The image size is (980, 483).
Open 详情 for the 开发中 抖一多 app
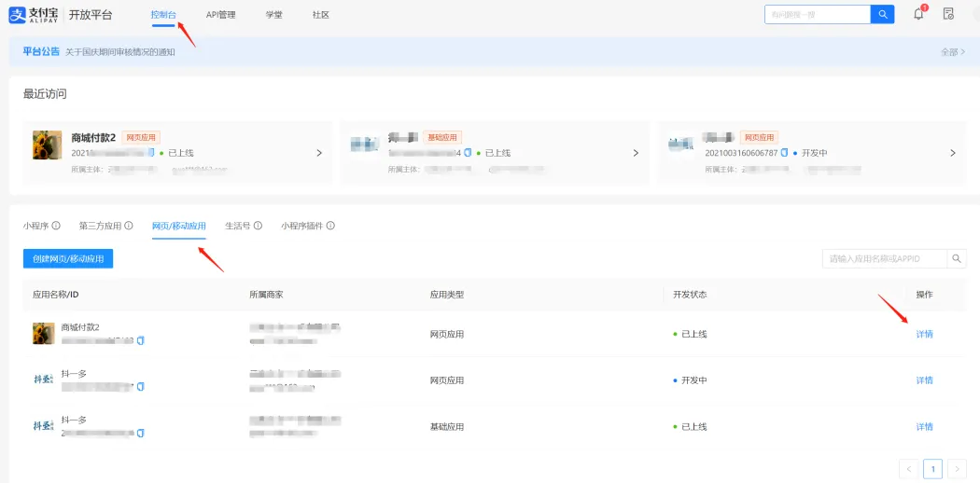coord(924,380)
